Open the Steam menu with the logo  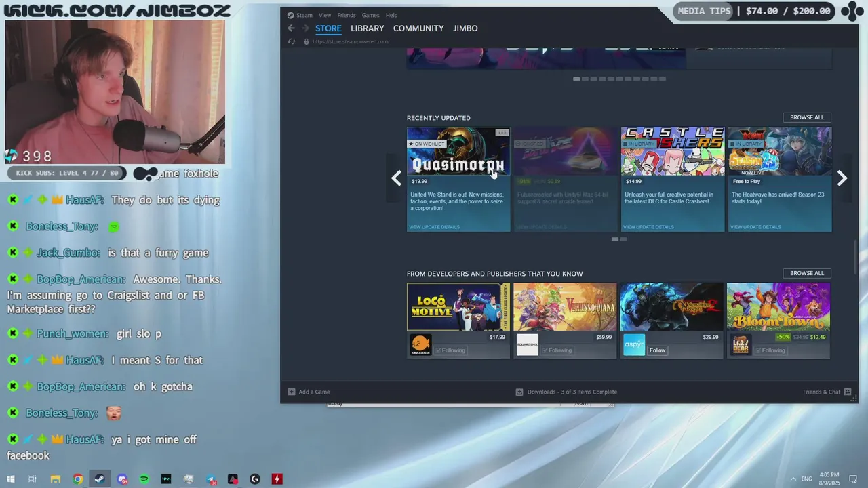[299, 15]
